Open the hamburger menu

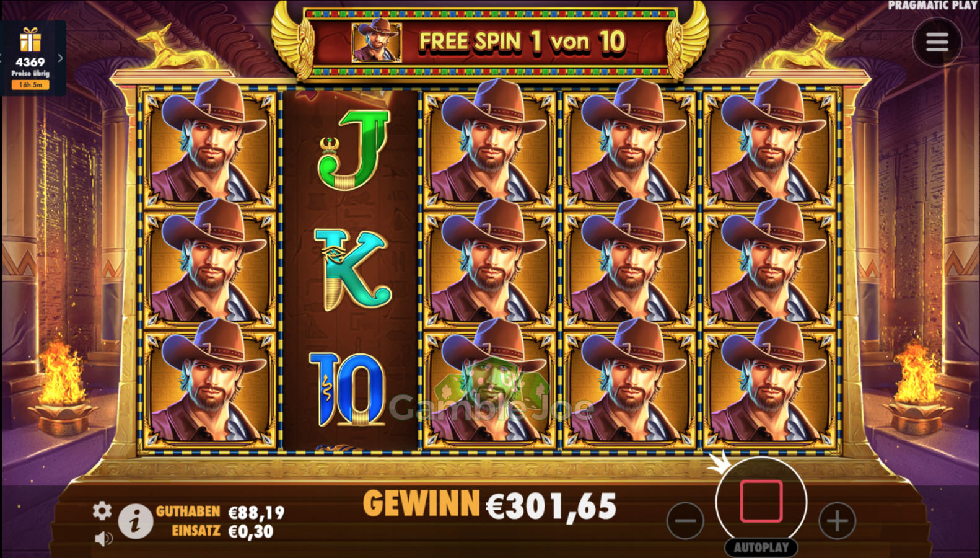click(x=937, y=42)
